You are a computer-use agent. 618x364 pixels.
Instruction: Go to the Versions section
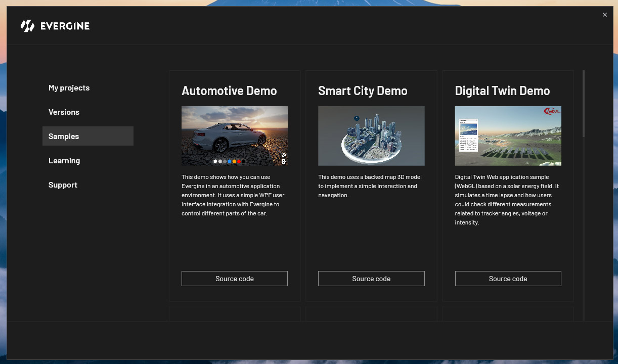pos(64,112)
